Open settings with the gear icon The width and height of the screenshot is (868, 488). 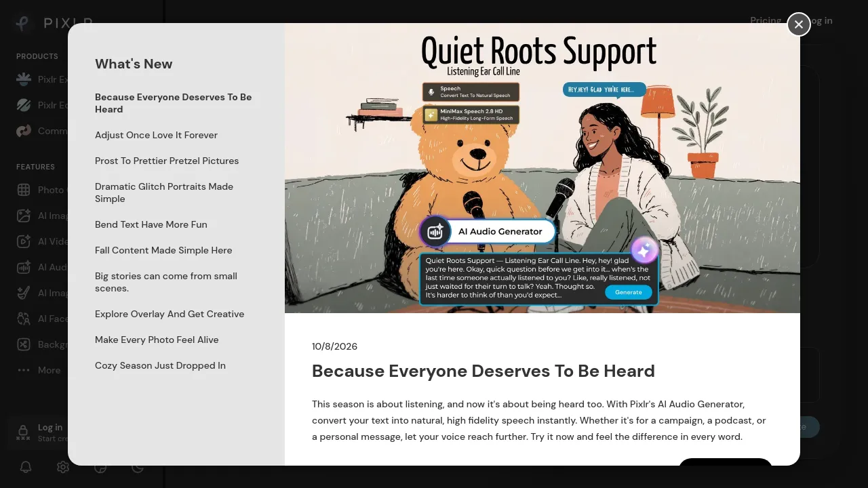click(63, 467)
